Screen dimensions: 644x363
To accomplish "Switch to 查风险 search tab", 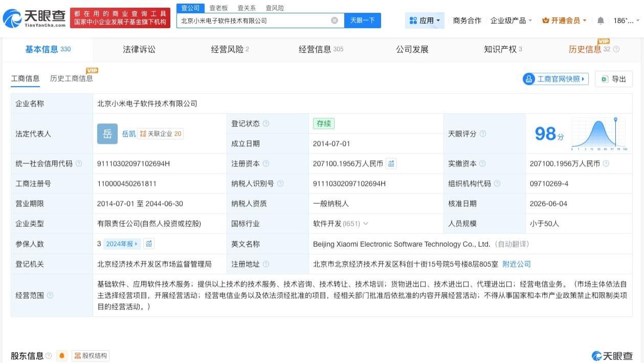I will [x=275, y=8].
